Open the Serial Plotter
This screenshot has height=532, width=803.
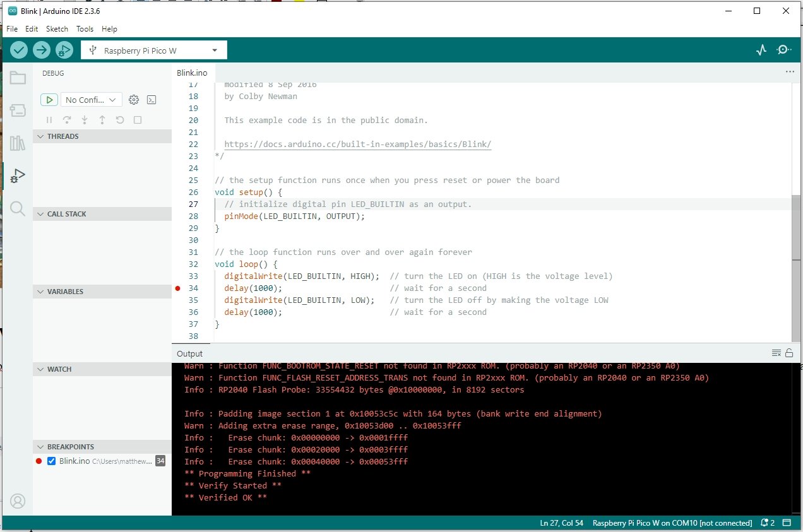click(x=761, y=50)
